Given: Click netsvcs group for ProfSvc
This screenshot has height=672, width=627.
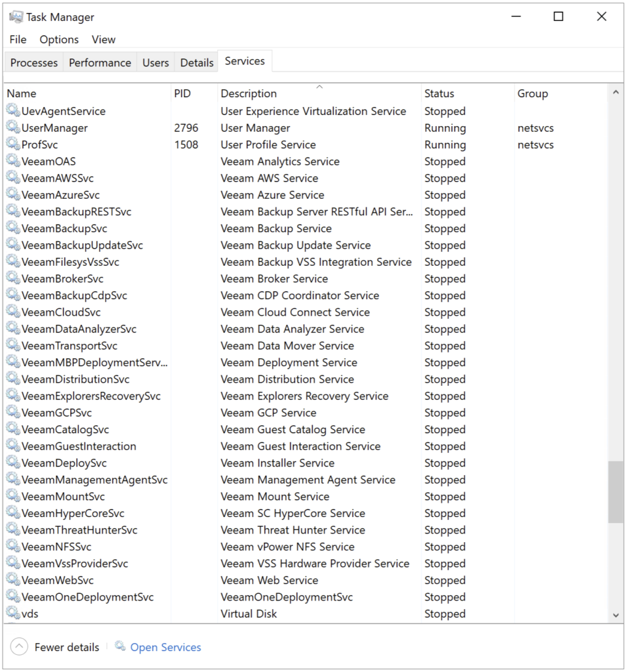Looking at the screenshot, I should [x=535, y=144].
